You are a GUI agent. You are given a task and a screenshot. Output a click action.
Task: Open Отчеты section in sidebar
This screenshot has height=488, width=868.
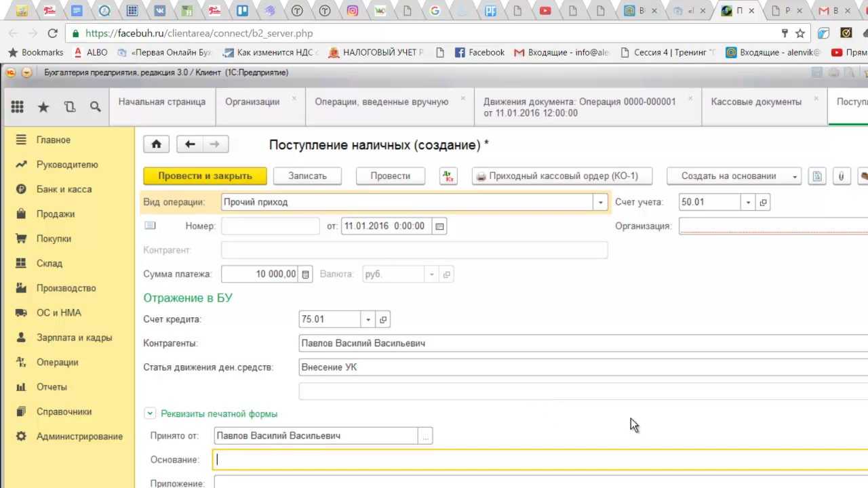click(52, 387)
